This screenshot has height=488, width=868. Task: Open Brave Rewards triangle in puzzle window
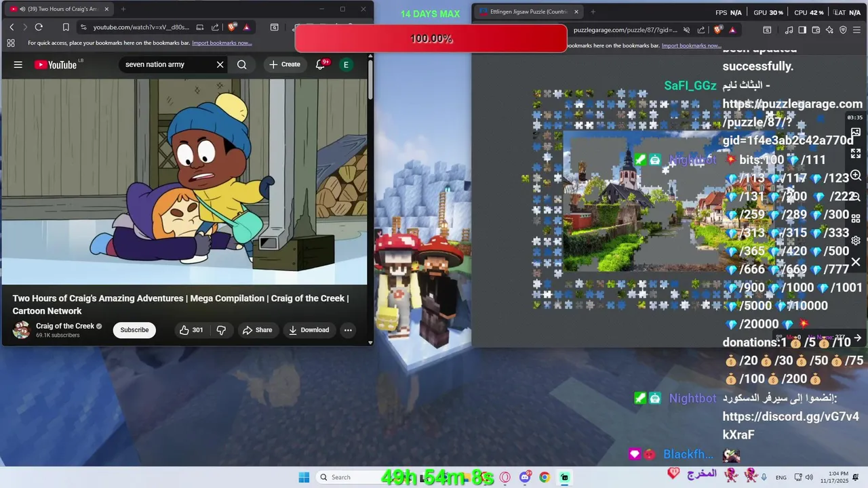tap(732, 30)
